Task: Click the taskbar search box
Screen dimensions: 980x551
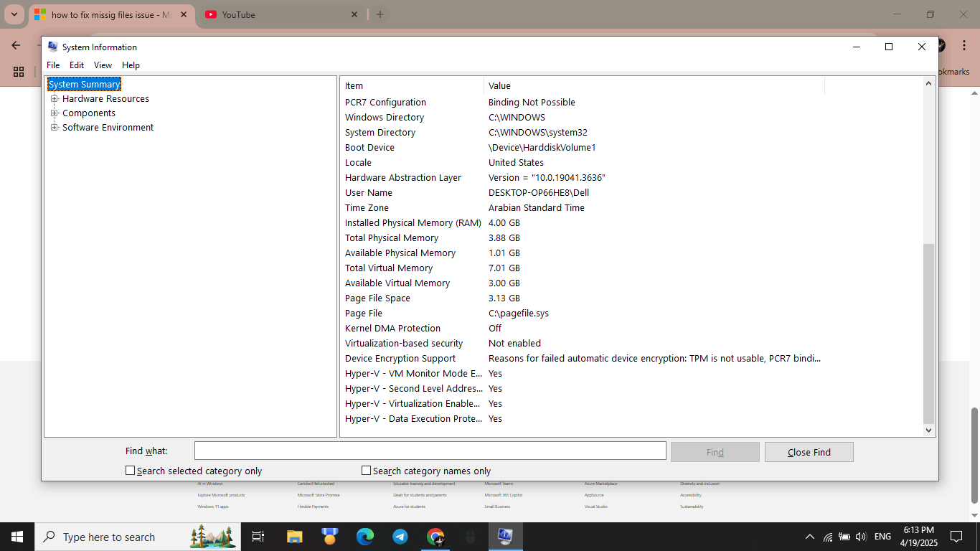Action: 138,537
